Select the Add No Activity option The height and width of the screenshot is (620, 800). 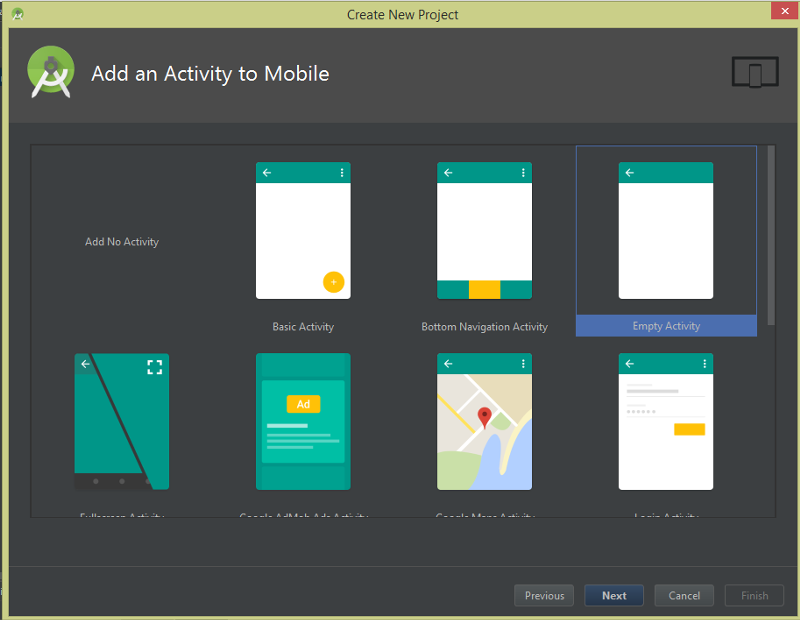(121, 242)
